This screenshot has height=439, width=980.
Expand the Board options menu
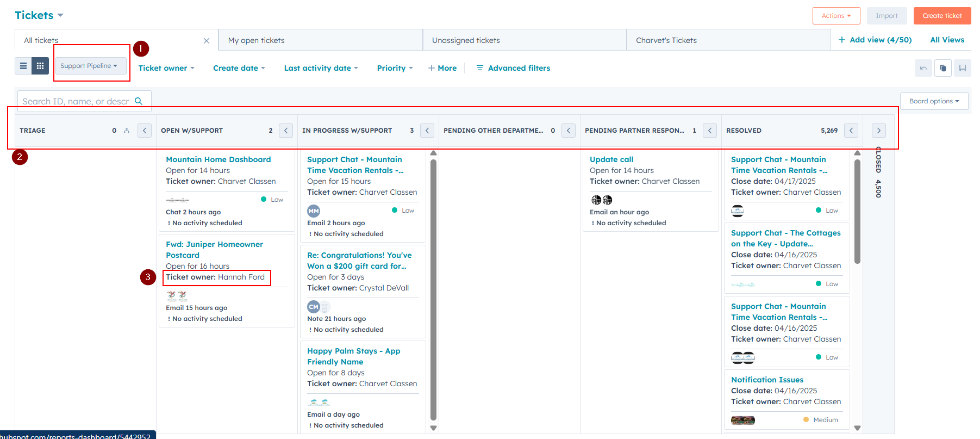pyautogui.click(x=934, y=101)
